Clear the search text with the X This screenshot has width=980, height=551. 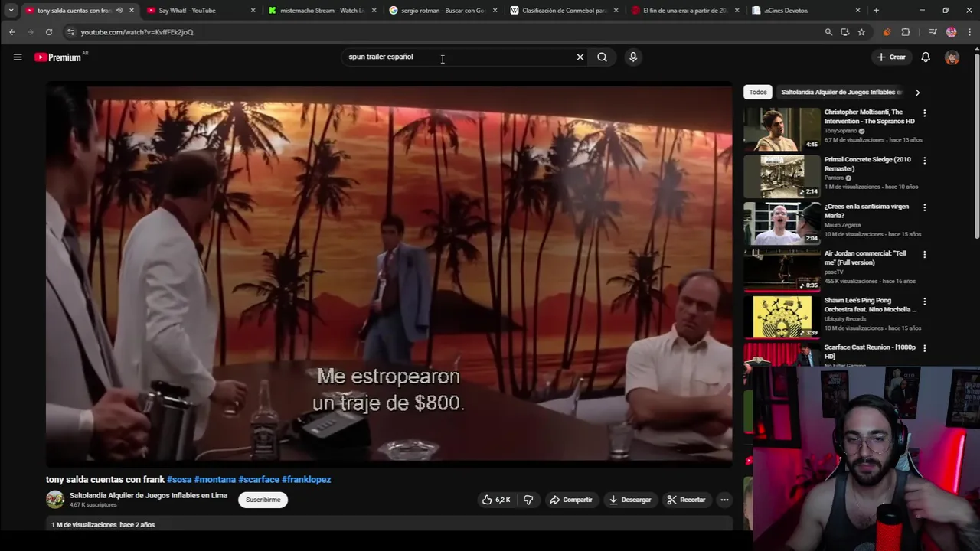point(580,57)
